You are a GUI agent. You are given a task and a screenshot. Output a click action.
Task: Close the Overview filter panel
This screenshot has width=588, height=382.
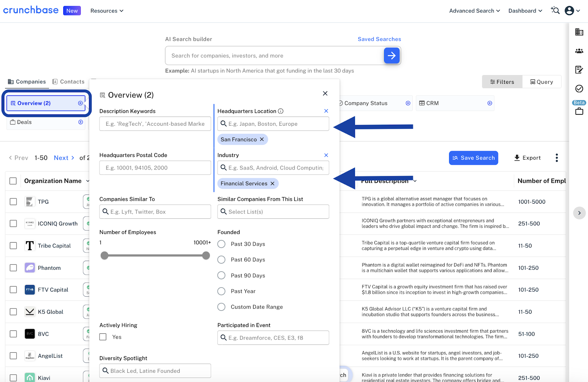[325, 93]
